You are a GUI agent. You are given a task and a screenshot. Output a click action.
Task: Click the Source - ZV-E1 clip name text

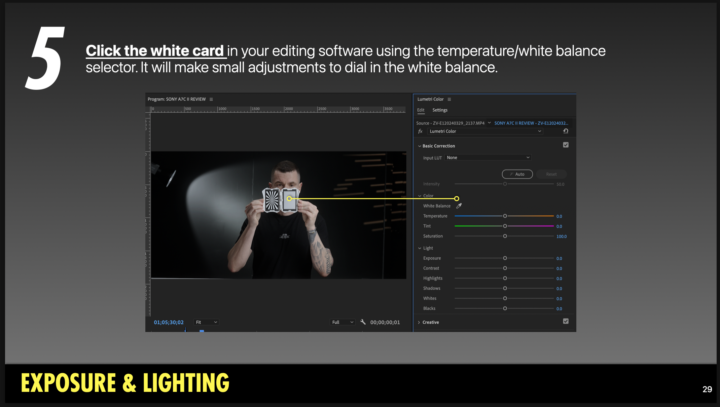[450, 123]
